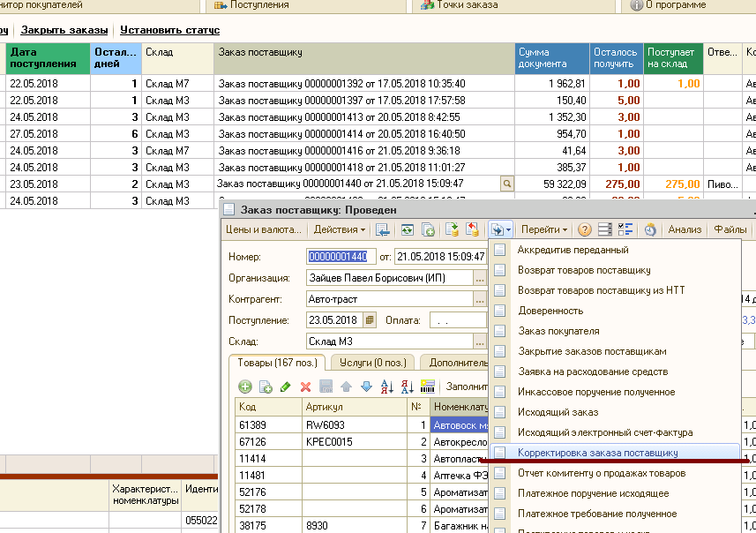
Task: Click the pencil edit row icon
Action: coord(285,387)
